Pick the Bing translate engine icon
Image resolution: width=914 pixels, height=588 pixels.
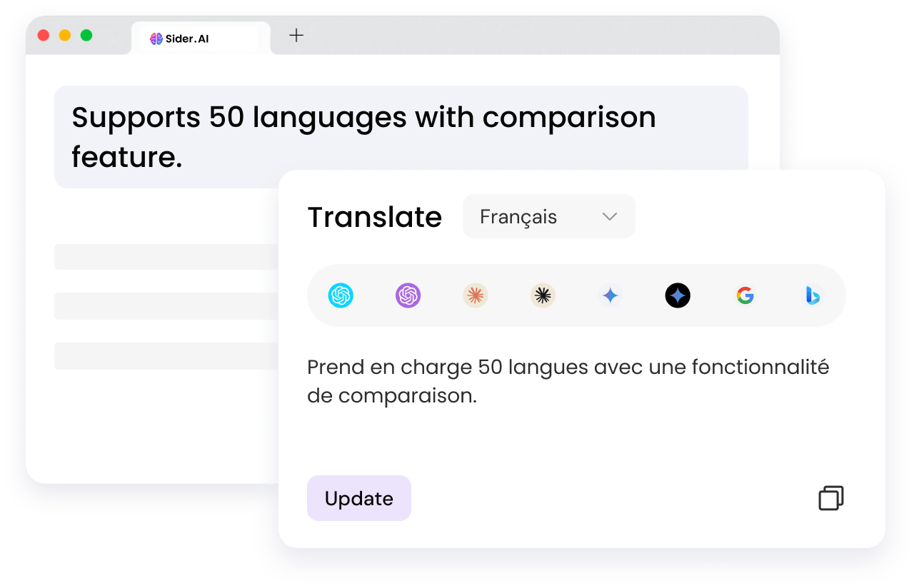click(813, 295)
